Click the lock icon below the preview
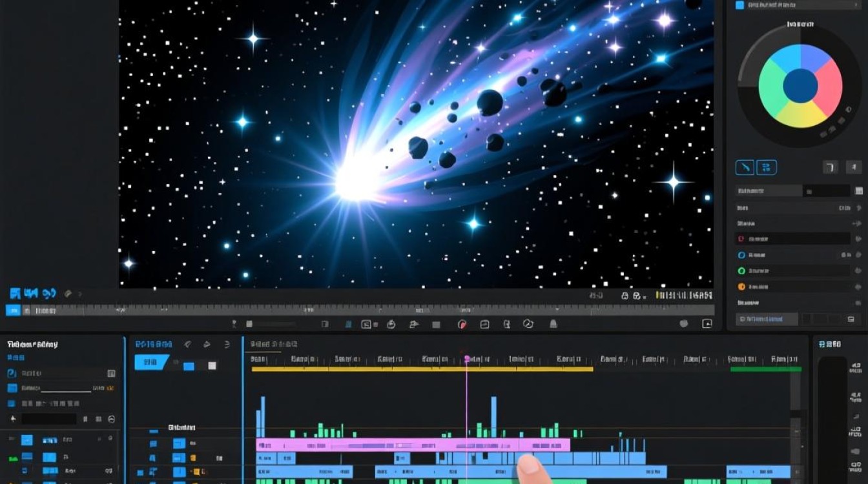 tap(625, 296)
